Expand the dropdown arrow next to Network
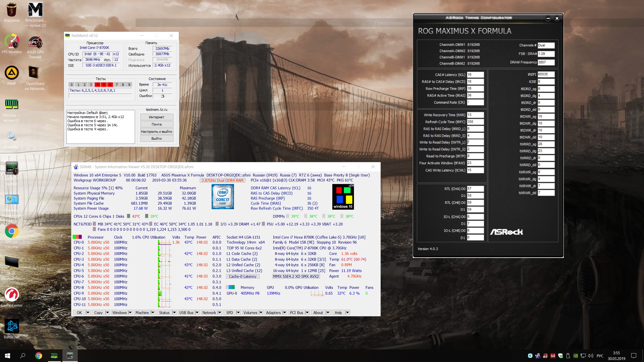This screenshot has height=362, width=644. (220, 312)
